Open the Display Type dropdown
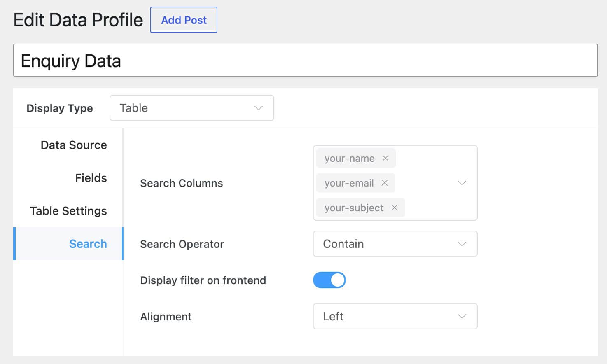This screenshot has height=364, width=607. 192,108
